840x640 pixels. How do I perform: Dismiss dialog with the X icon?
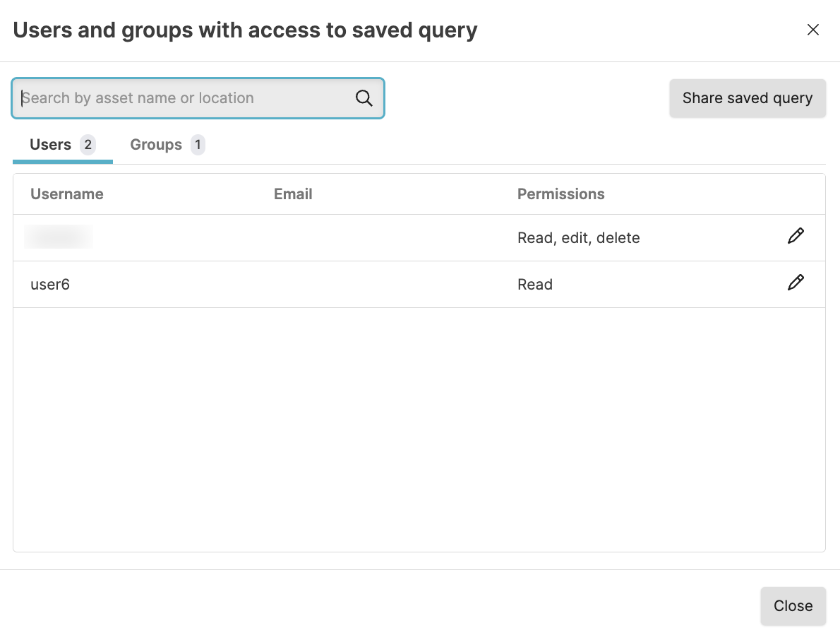pyautogui.click(x=813, y=30)
